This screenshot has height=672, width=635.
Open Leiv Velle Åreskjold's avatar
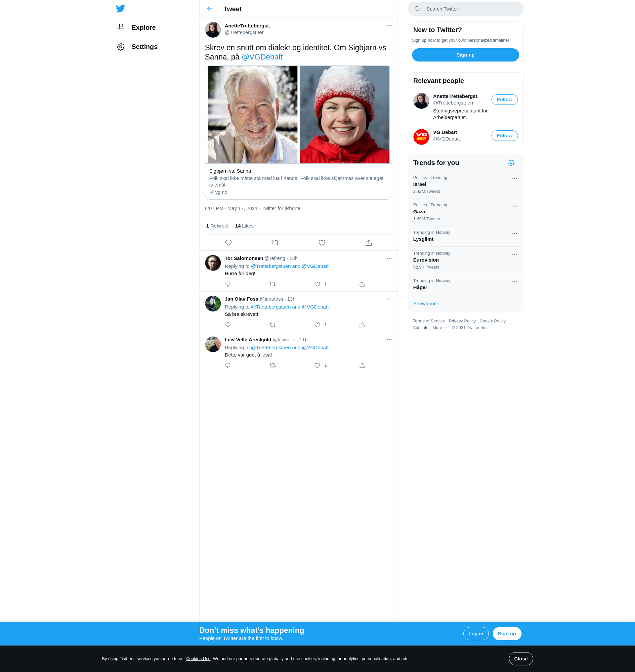(x=213, y=344)
